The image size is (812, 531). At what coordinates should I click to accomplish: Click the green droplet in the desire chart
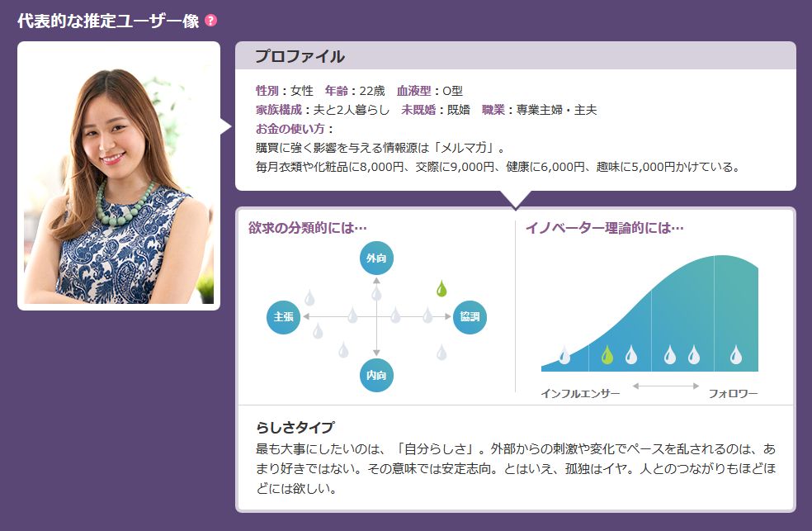pyautogui.click(x=441, y=288)
